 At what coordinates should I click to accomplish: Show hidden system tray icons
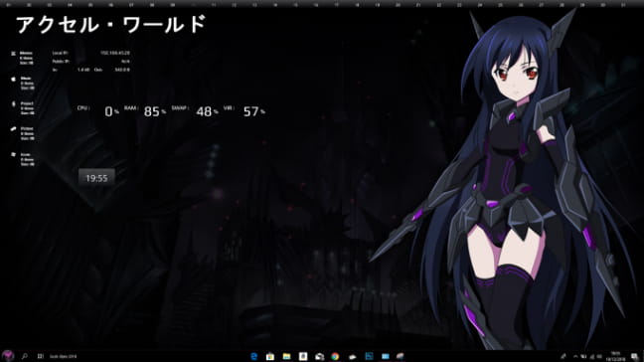click(x=575, y=356)
